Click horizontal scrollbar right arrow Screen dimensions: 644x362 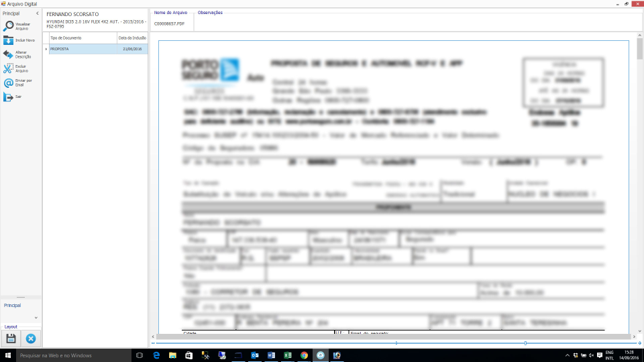click(x=634, y=337)
